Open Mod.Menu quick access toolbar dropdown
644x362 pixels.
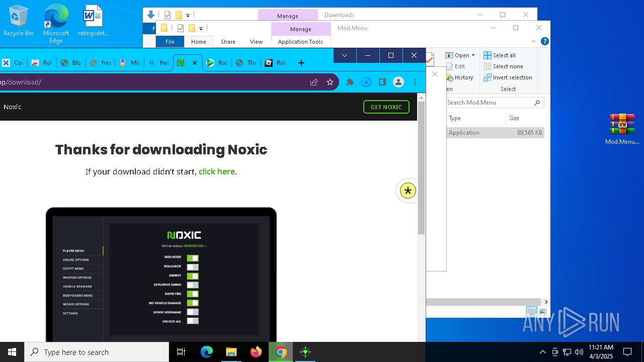click(x=201, y=28)
